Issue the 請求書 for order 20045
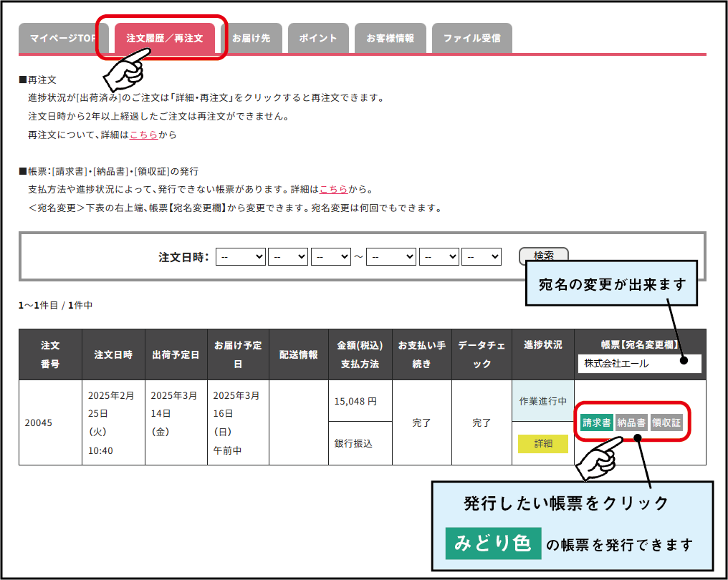 pyautogui.click(x=597, y=422)
